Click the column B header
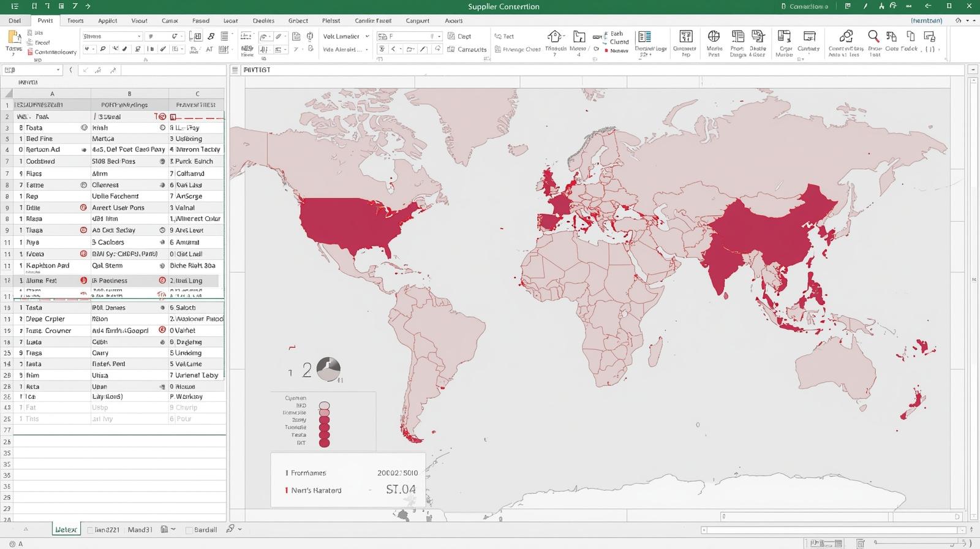The height and width of the screenshot is (549, 980). (x=129, y=94)
